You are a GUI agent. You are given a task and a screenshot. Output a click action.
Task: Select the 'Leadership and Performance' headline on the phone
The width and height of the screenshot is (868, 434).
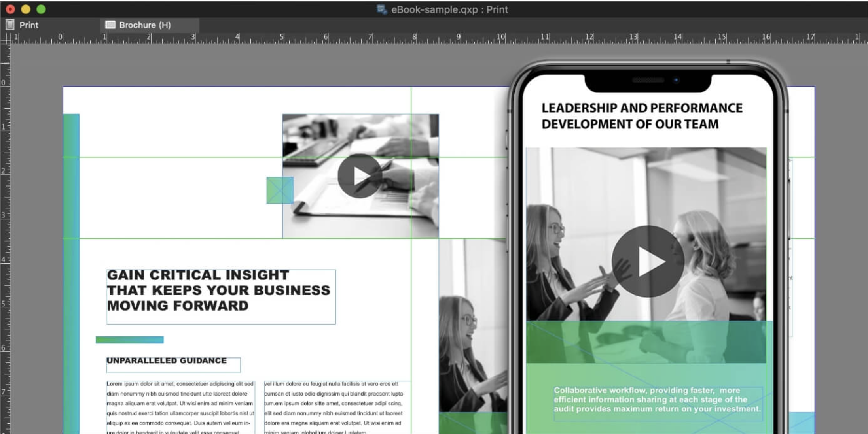click(x=641, y=115)
